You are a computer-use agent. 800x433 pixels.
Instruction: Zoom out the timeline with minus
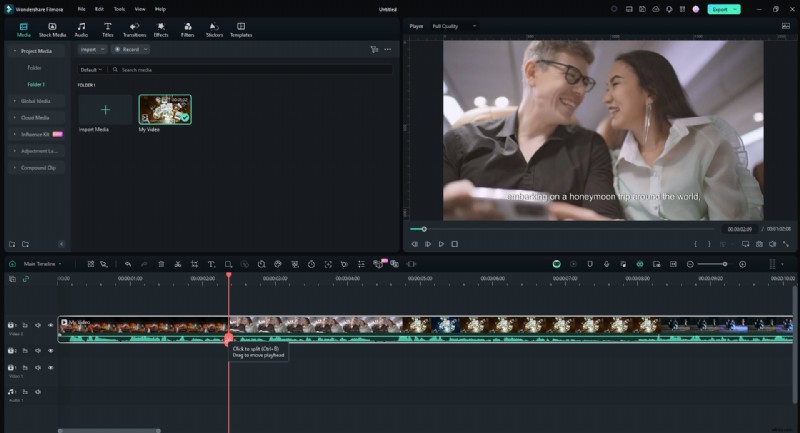coord(690,264)
